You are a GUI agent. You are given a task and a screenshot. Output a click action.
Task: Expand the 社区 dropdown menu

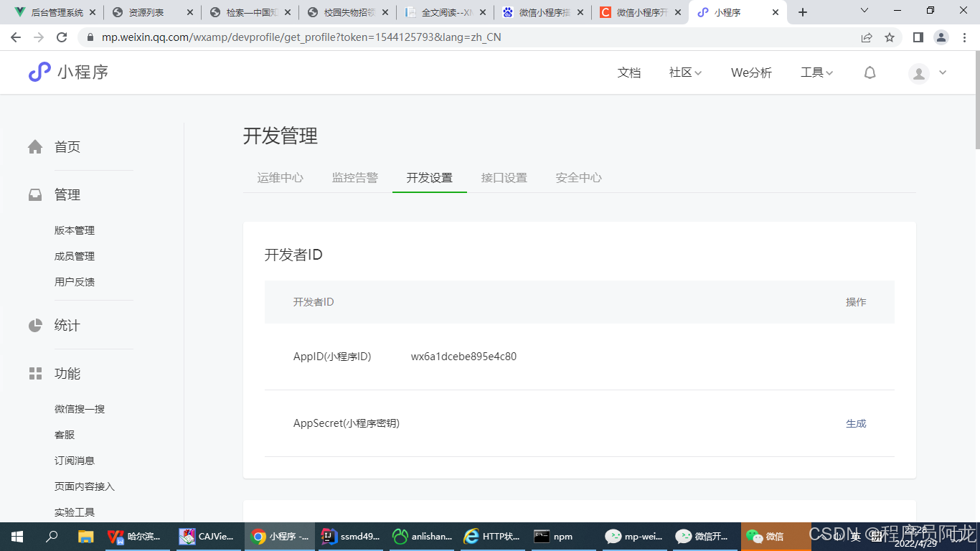coord(685,72)
